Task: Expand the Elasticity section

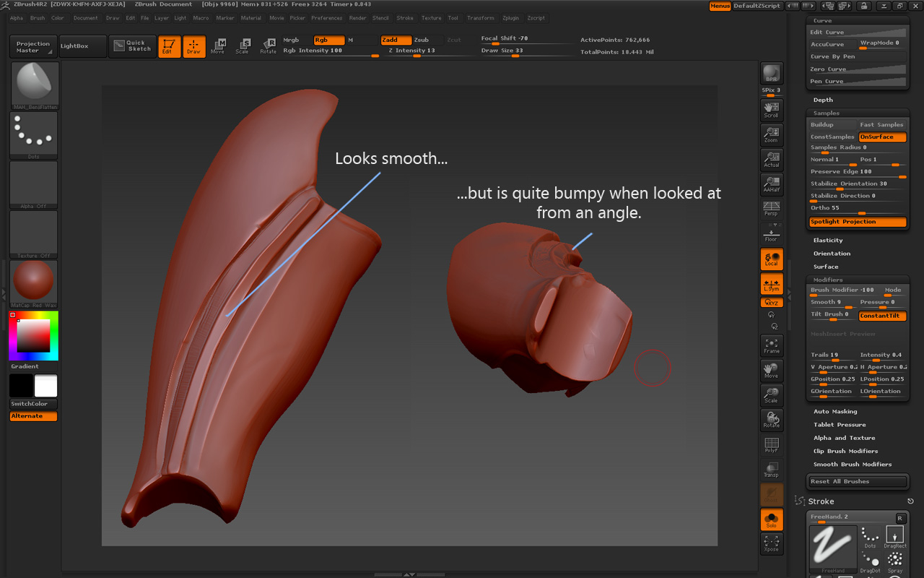Action: point(828,240)
